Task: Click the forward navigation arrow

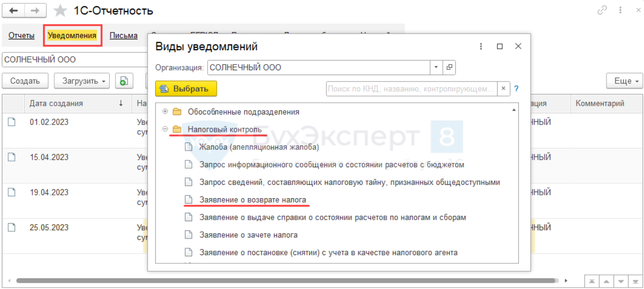Action: (35, 11)
